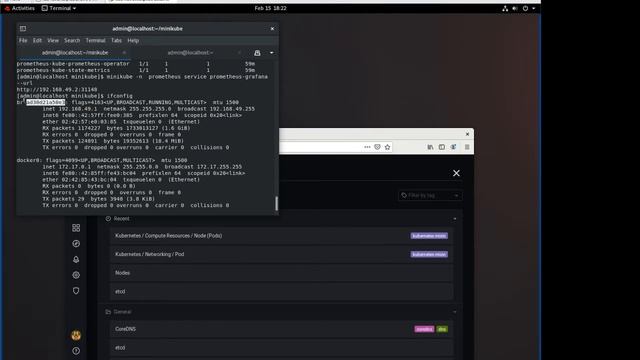Open the Grafana Explore compass icon
Screen dimensions: 640x360
[76, 244]
